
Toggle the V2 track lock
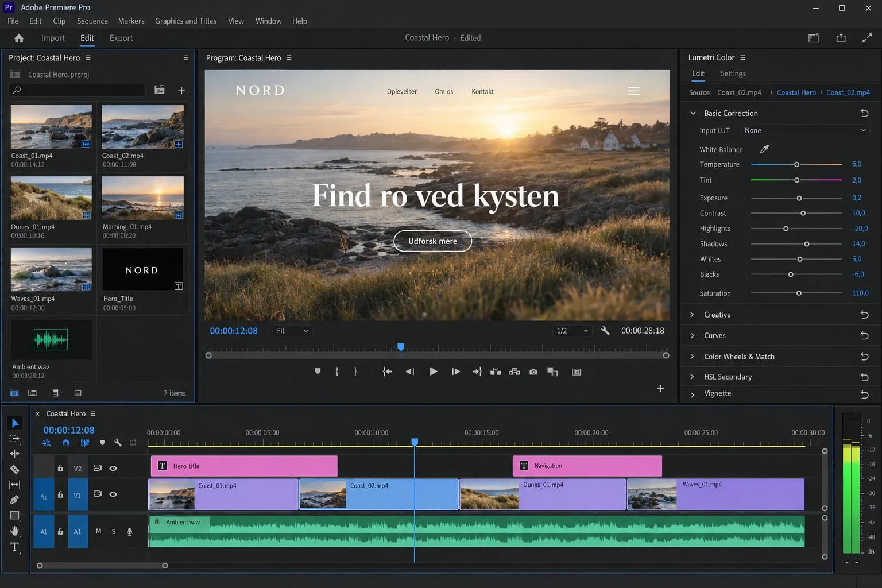click(x=60, y=468)
